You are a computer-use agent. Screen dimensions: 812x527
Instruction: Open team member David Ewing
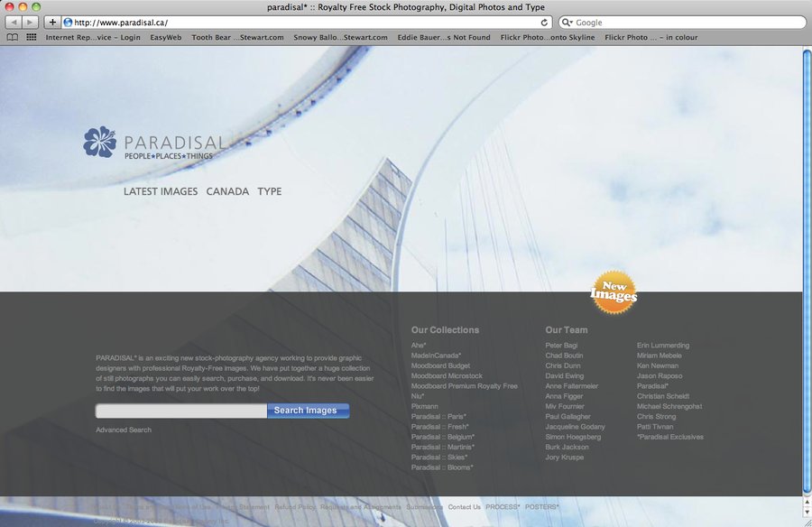click(565, 375)
